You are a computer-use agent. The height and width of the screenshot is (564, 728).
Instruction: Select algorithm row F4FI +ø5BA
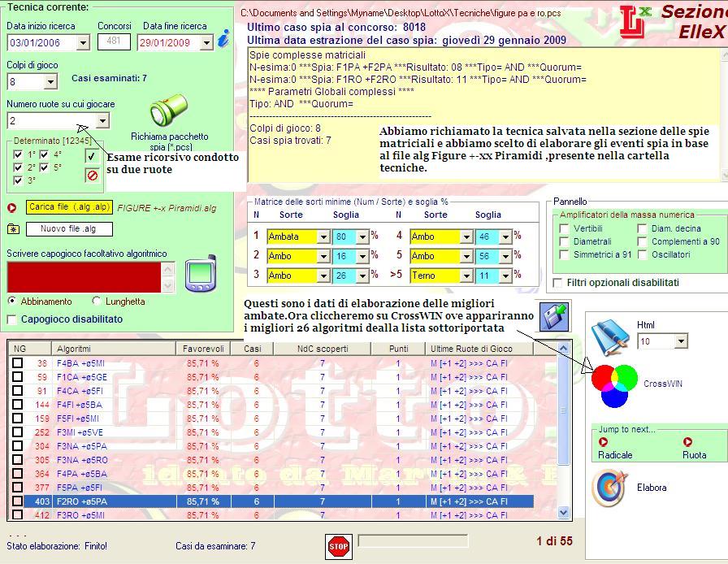(x=271, y=405)
